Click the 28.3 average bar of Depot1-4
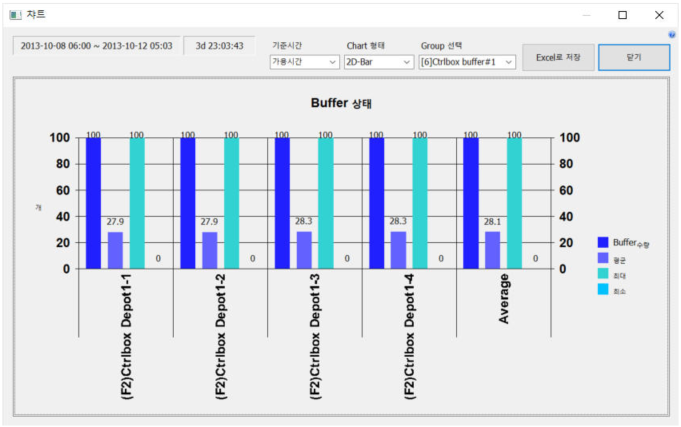Viewport: 681px width, 427px height. tap(398, 250)
